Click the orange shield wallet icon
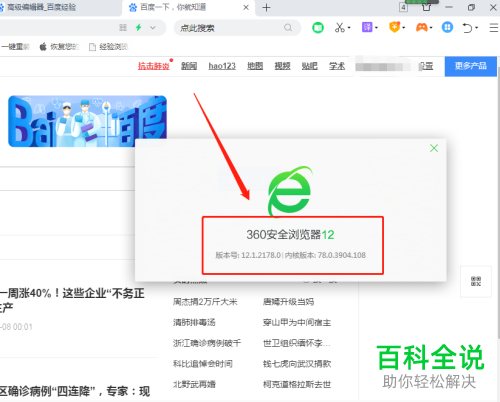The width and height of the screenshot is (500, 402). pos(394,27)
